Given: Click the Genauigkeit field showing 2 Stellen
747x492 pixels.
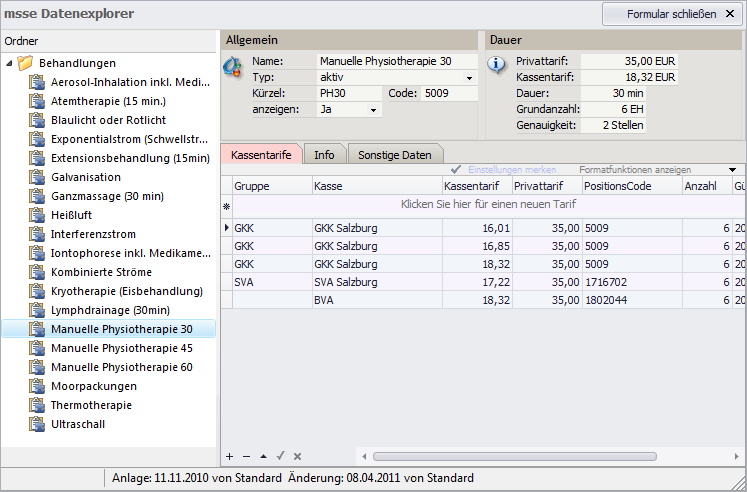Looking at the screenshot, I should pyautogui.click(x=613, y=126).
